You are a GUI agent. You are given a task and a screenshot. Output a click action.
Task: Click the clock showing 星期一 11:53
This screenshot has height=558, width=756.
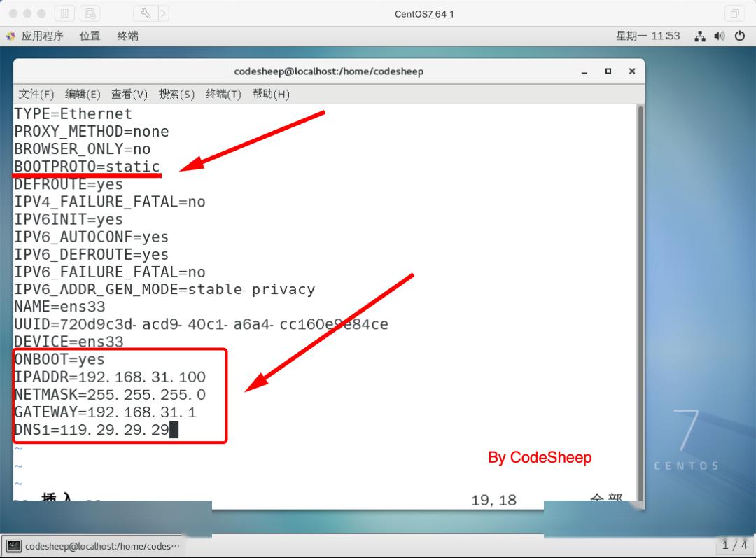[x=647, y=36]
